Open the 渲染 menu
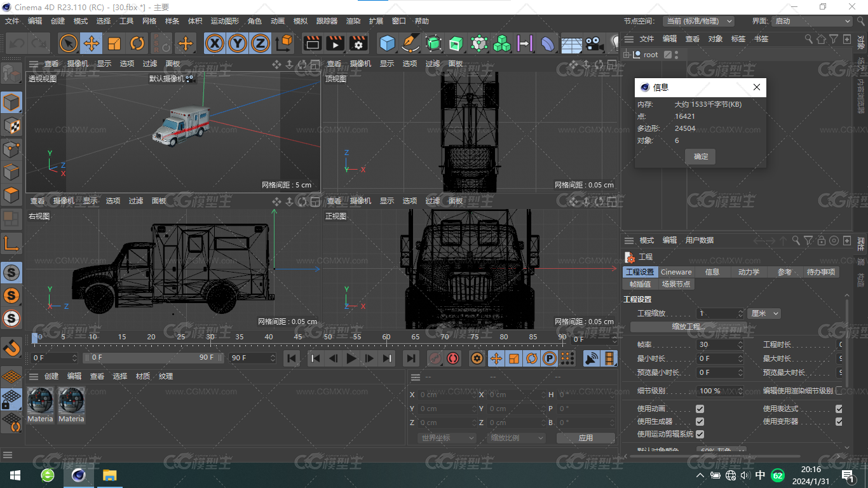 pos(353,21)
